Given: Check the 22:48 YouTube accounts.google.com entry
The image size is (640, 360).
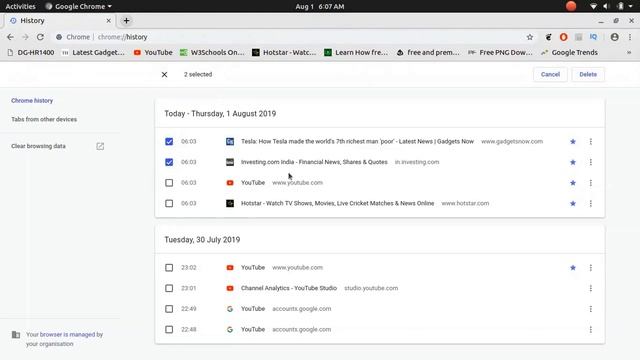Looking at the screenshot, I should click(x=169, y=329).
